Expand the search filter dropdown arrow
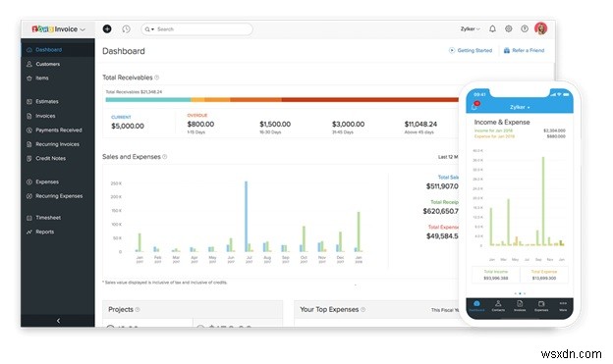Image resolution: width=613 pixels, height=364 pixels. coord(152,29)
